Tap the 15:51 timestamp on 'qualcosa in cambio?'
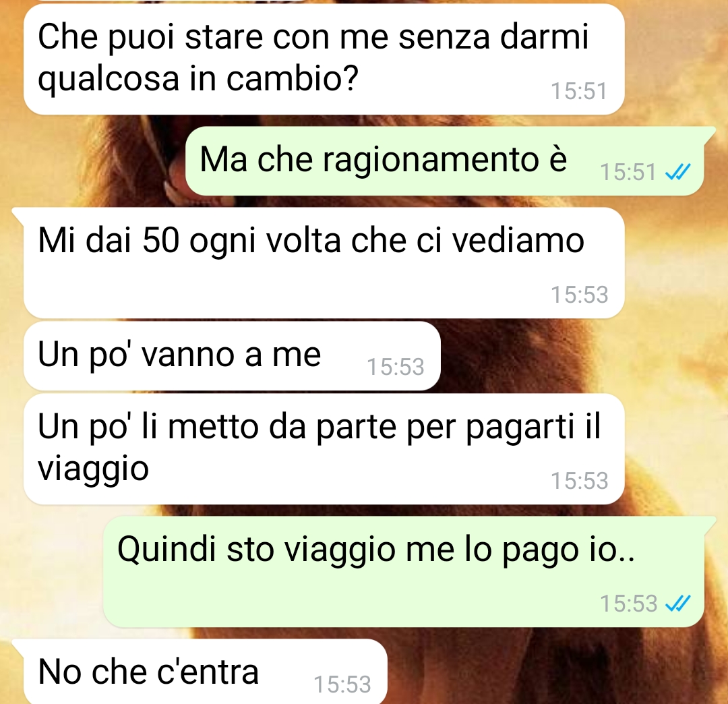728x704 pixels. click(x=579, y=91)
